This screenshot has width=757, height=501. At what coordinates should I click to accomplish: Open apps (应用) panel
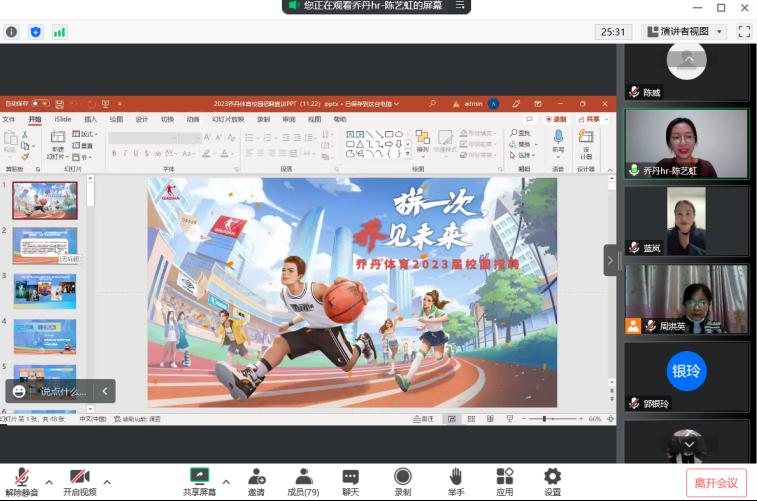[504, 481]
